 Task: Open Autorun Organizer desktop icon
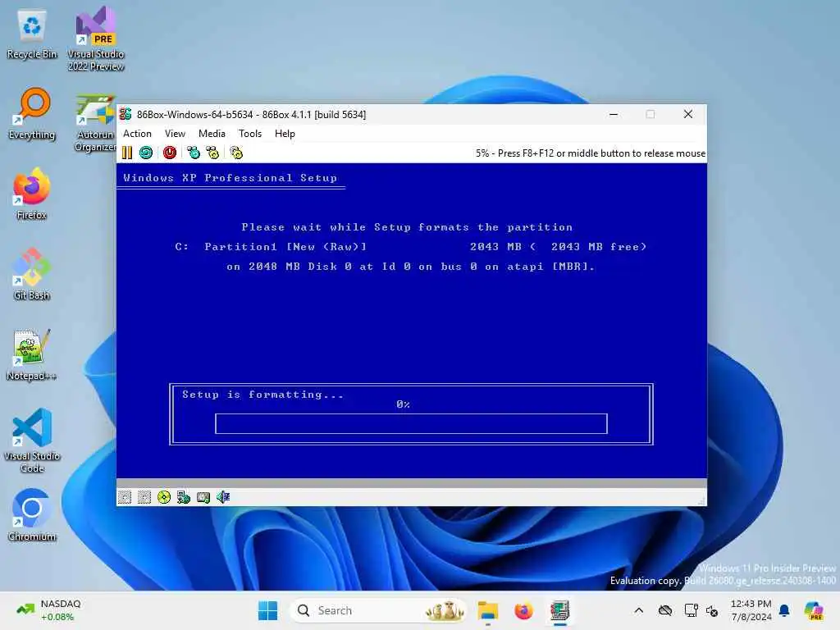[x=95, y=124]
